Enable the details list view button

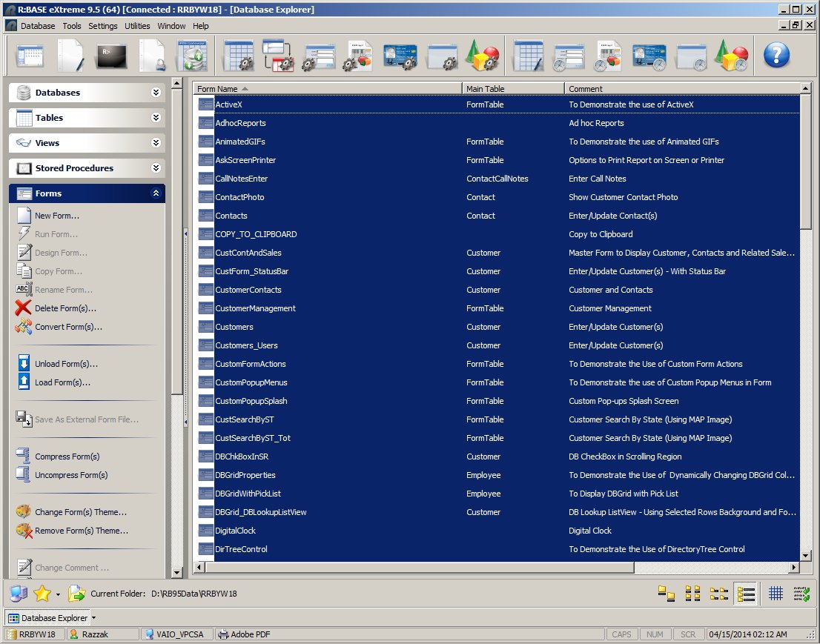click(x=745, y=594)
